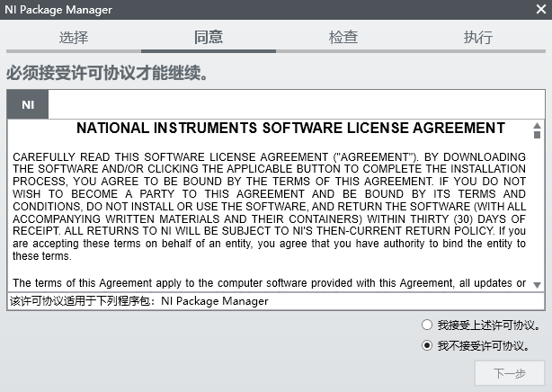The image size is (552, 392).
Task: Select the NI license tab
Action: point(28,104)
